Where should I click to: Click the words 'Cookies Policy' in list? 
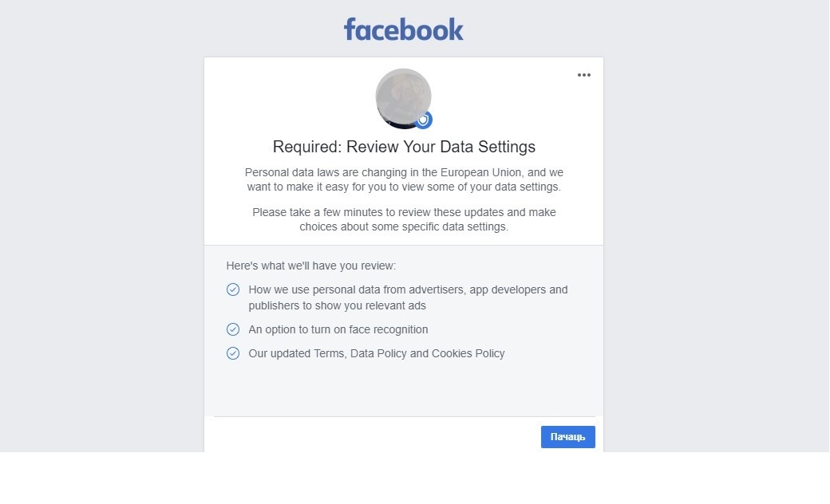point(468,353)
